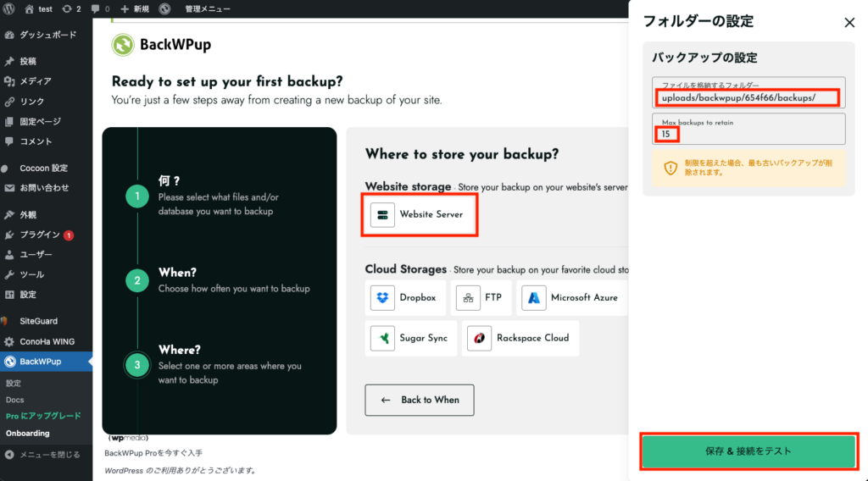Screen dimensions: 868x481
Task: Open Cocoon 設定 in sidebar
Action: click(x=46, y=168)
